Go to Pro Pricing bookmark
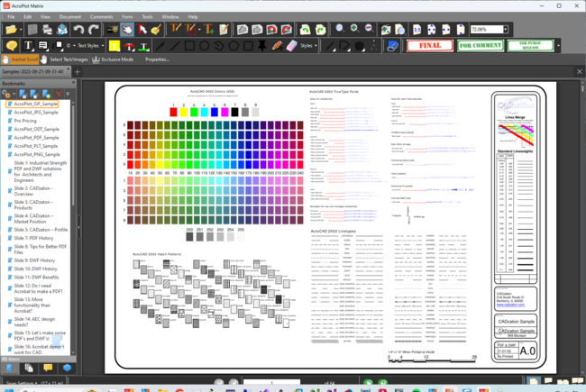The width and height of the screenshot is (586, 392). click(x=25, y=121)
